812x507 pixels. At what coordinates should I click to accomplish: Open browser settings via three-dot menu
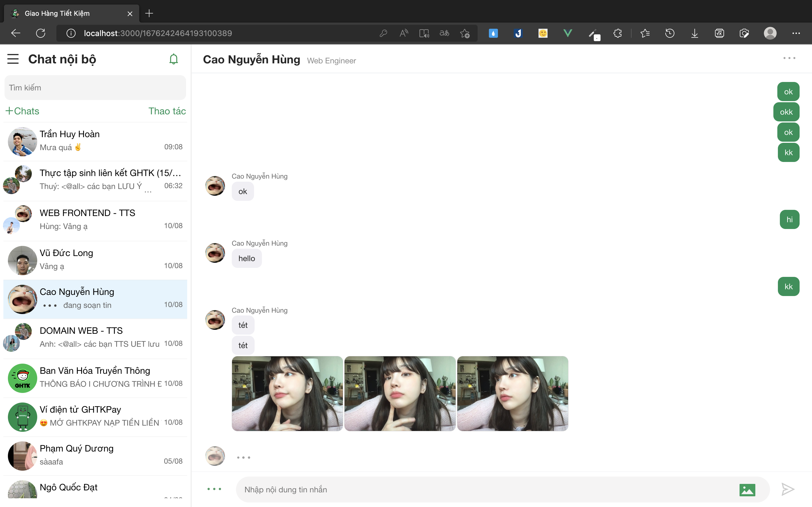point(796,33)
